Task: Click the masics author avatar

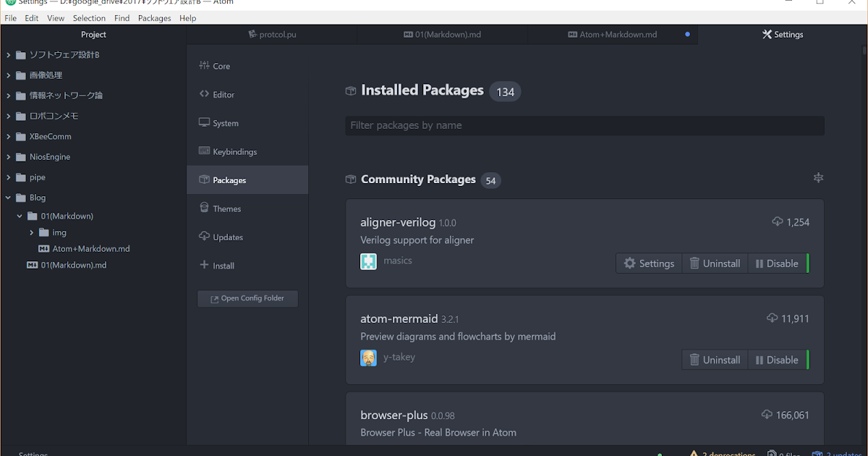Action: point(368,261)
